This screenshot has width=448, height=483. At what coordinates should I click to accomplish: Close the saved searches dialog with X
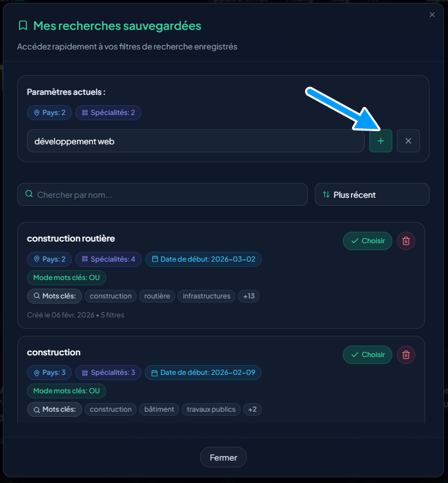[x=432, y=15]
